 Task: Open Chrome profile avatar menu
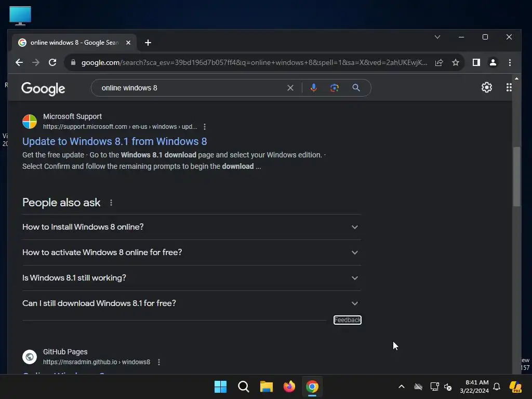[493, 62]
